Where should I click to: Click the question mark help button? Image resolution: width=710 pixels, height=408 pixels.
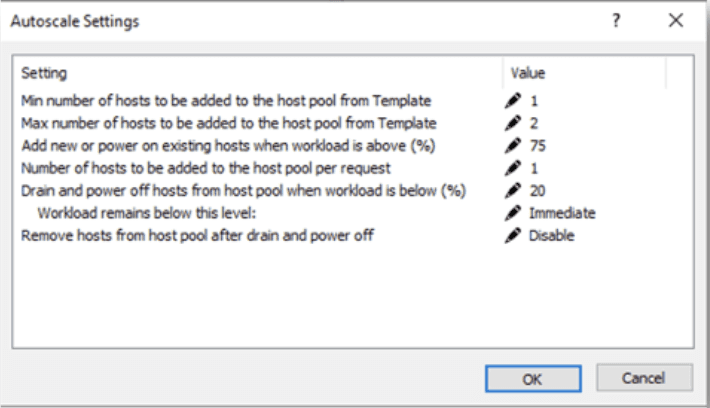click(616, 20)
